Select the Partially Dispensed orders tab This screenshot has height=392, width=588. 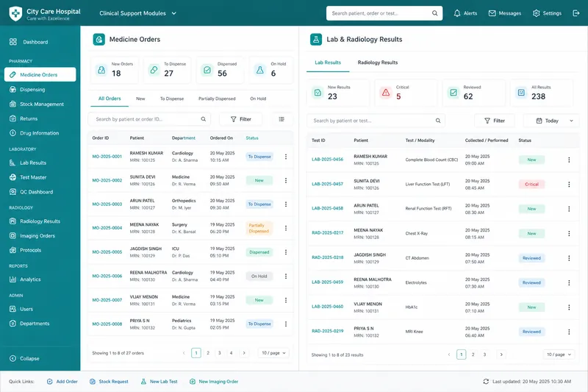click(x=217, y=99)
